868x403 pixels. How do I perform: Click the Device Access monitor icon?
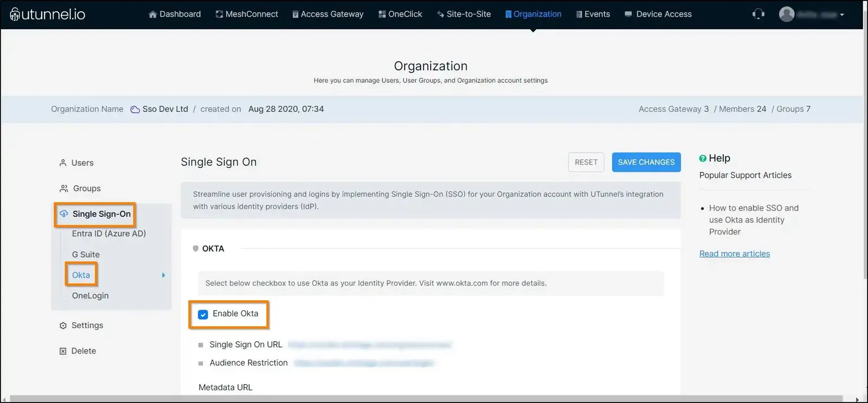click(x=628, y=14)
